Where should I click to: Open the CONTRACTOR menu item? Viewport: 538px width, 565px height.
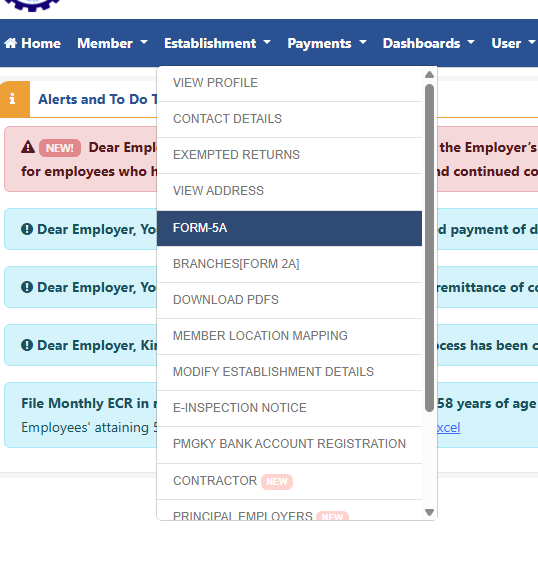[289, 481]
